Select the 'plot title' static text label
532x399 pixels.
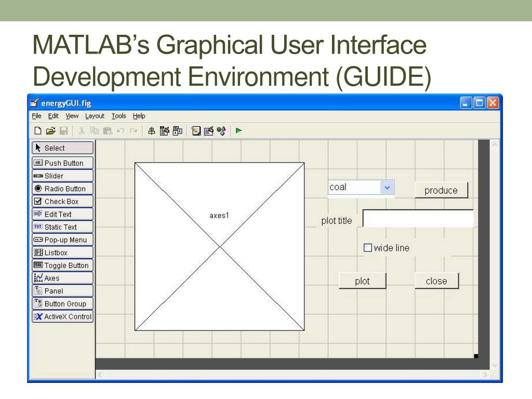click(337, 221)
